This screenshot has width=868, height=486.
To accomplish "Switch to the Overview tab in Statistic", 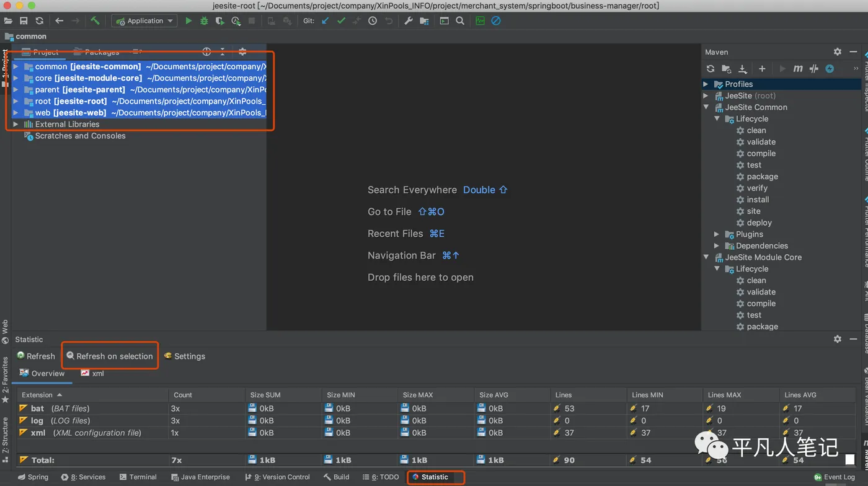I will (x=42, y=373).
